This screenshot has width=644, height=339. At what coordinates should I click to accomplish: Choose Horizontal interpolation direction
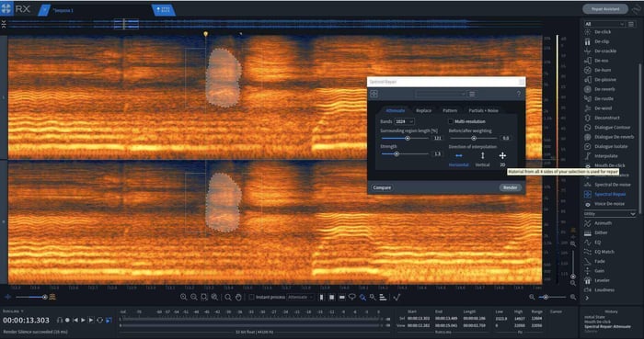tap(459, 159)
